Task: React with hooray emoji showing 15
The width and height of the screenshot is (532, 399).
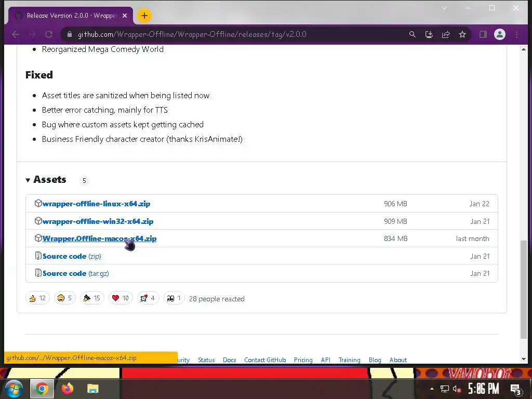Action: (92, 298)
